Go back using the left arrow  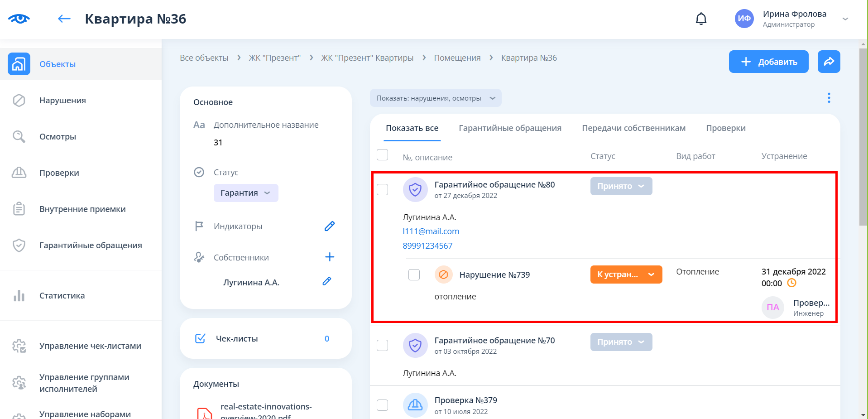click(x=64, y=19)
